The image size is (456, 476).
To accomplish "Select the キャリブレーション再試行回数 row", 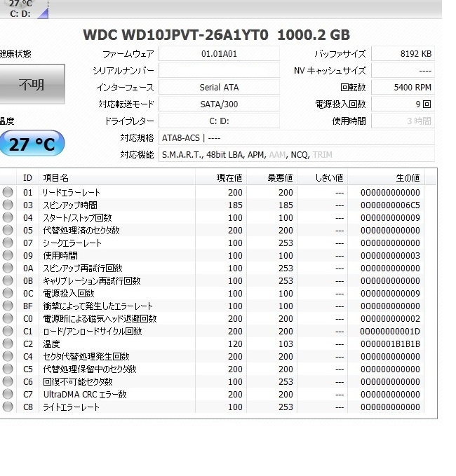I will click(212, 280).
